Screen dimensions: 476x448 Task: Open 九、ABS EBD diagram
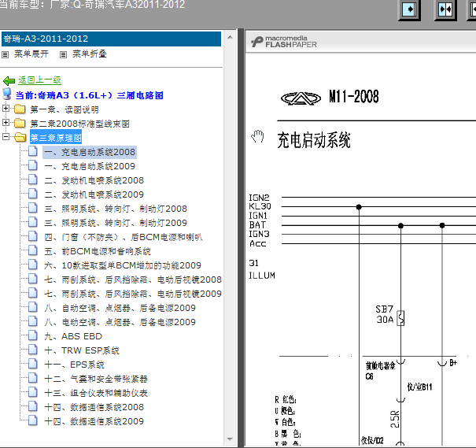coord(73,336)
